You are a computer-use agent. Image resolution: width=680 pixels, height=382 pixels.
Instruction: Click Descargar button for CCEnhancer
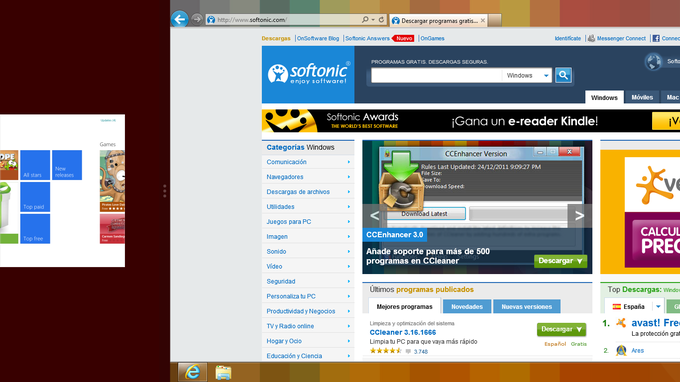point(560,261)
